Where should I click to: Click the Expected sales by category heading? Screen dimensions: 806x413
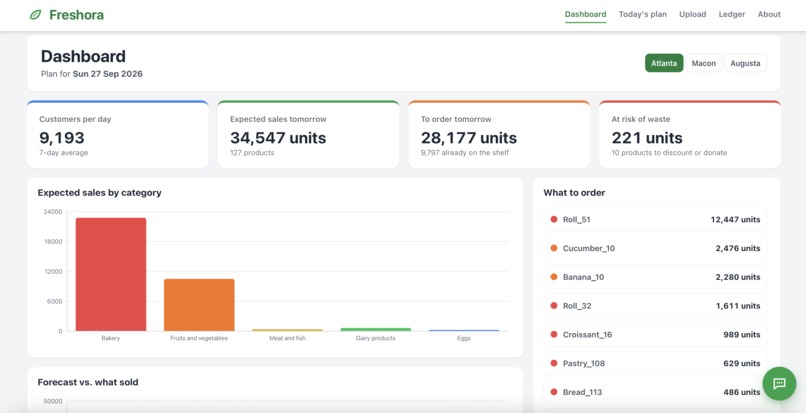pos(100,193)
